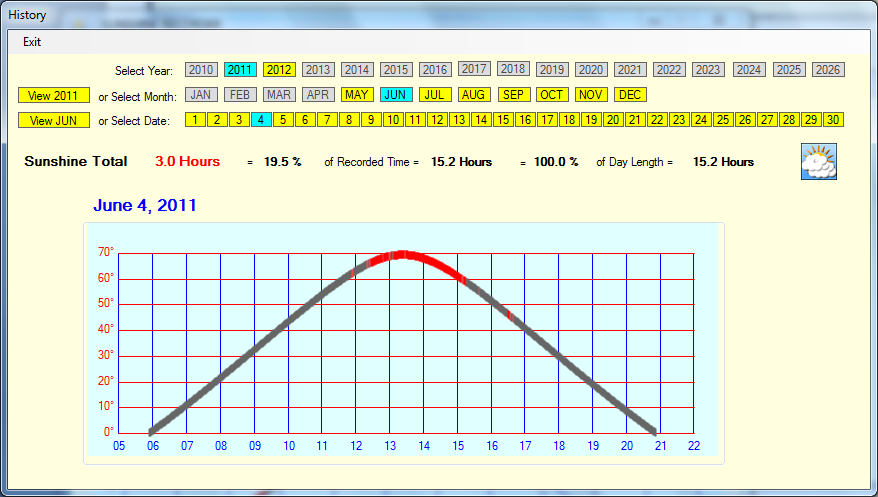This screenshot has width=878, height=497.
Task: Pick date 15 in June
Action: (x=503, y=119)
